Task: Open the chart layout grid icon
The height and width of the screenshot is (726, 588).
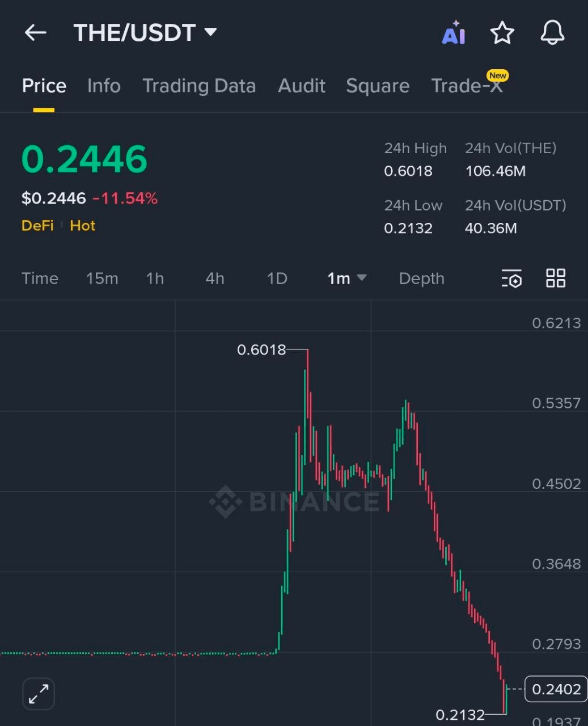Action: [555, 278]
